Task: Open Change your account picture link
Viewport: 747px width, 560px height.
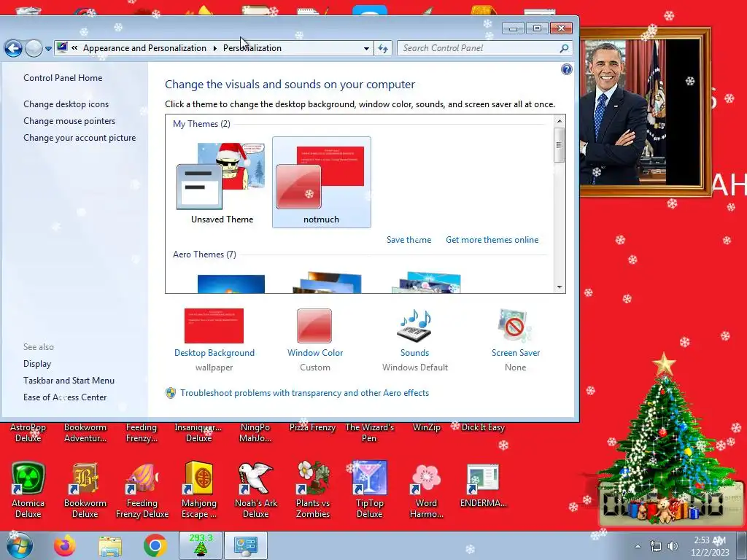Action: tap(80, 138)
